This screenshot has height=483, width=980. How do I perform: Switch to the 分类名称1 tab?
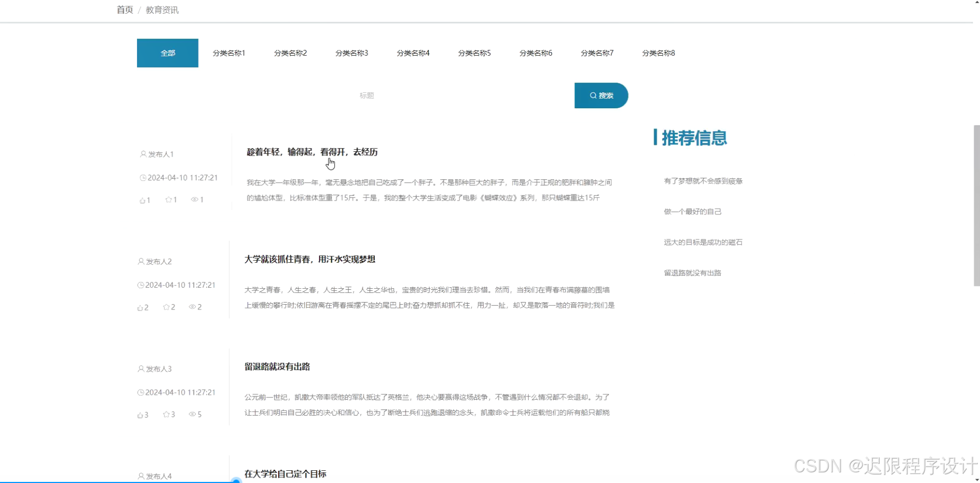tap(229, 53)
